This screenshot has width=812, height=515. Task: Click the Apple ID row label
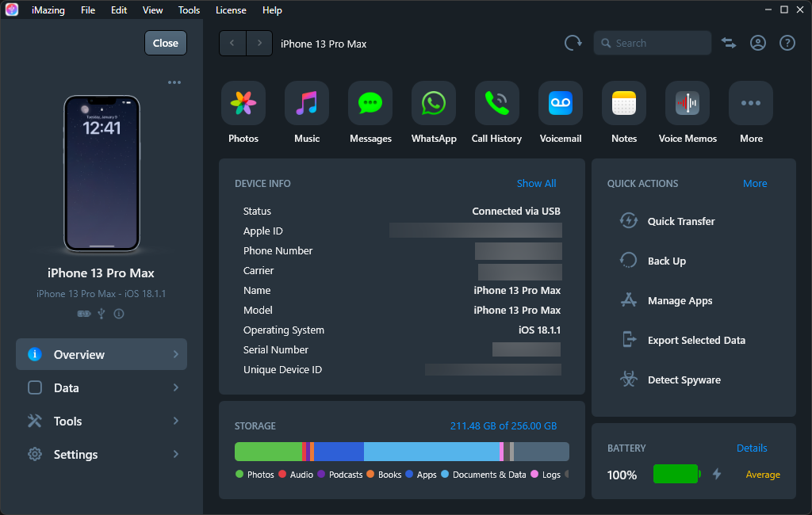pyautogui.click(x=263, y=231)
